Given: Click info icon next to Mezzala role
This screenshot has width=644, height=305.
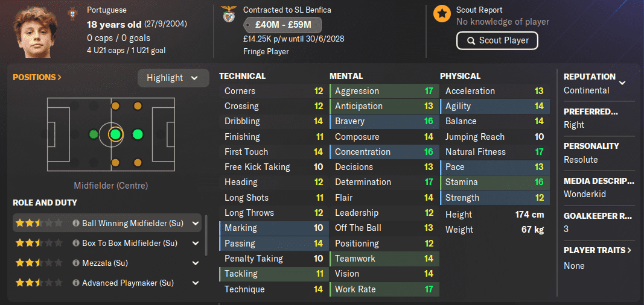Looking at the screenshot, I should (x=75, y=263).
